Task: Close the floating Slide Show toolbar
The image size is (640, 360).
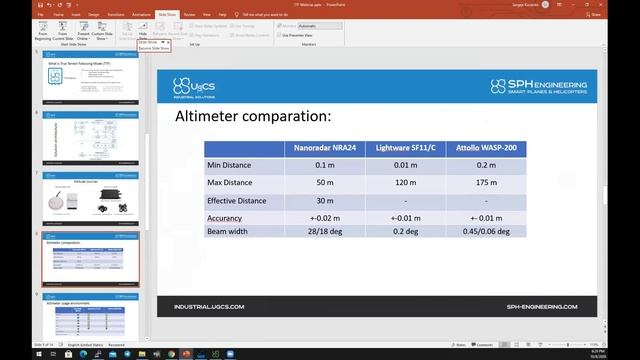Action: coord(168,42)
